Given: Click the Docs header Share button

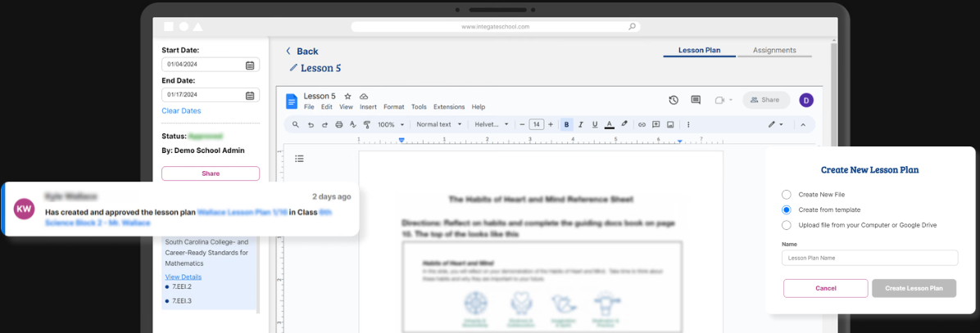Looking at the screenshot, I should (766, 101).
